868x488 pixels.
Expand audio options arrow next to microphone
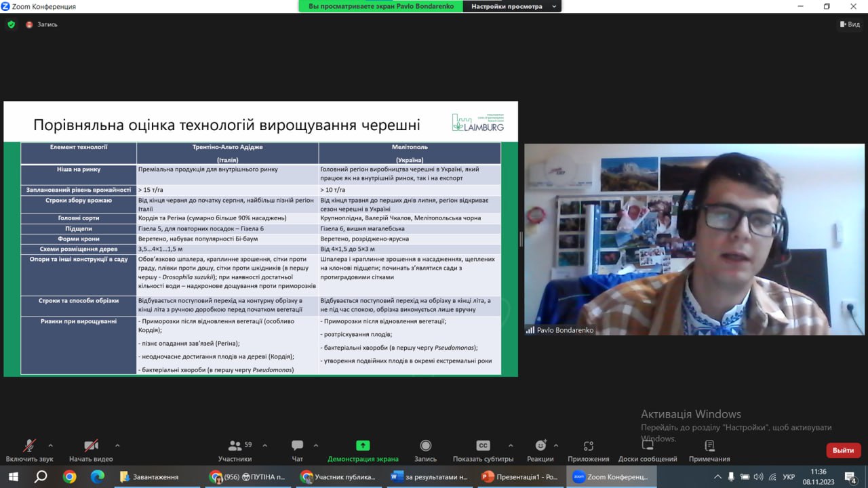(50, 445)
